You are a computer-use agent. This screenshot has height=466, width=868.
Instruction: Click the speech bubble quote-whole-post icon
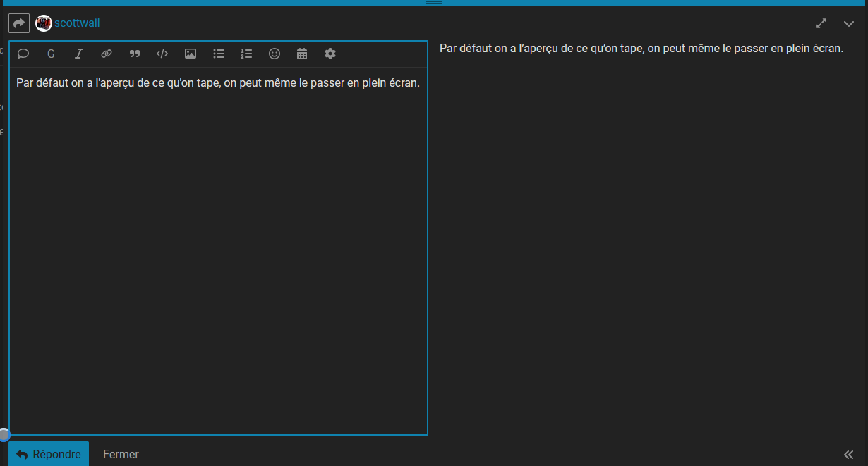point(23,54)
